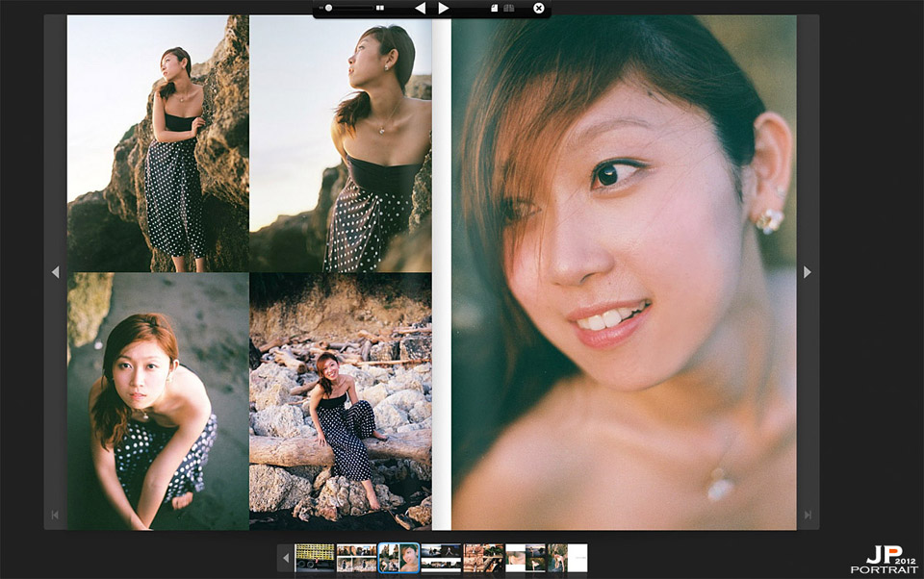Go to the previous page using the top toolbar arrow
The width and height of the screenshot is (924, 579).
(420, 9)
